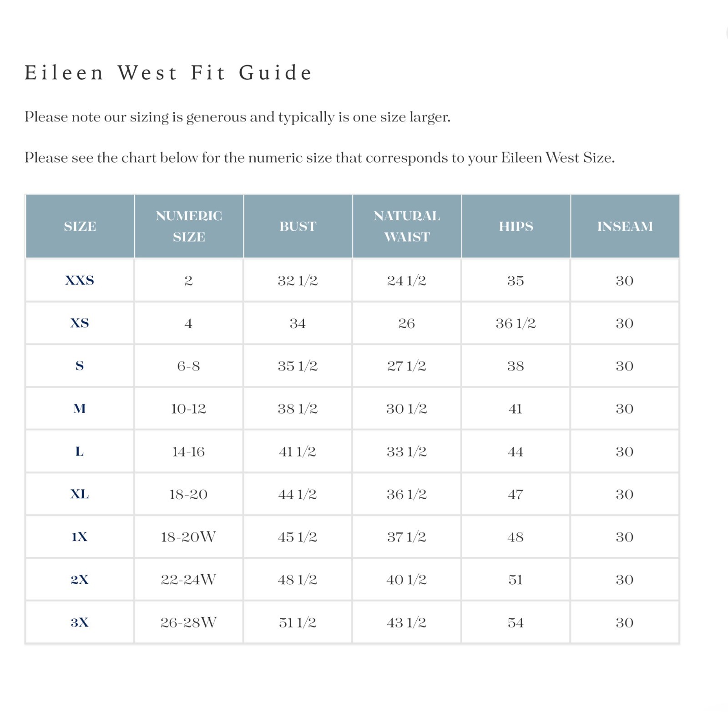Click the 36 1/2 hips value

point(516,323)
